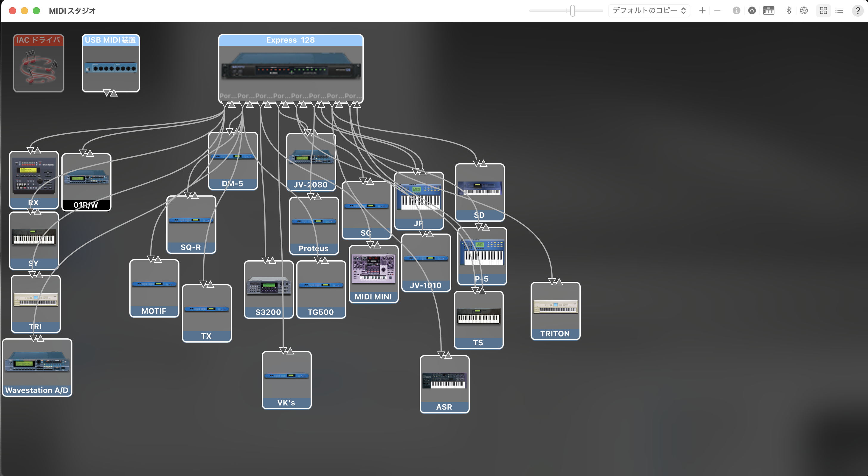Viewport: 868px width, 476px height.
Task: Open MIDI network setup globe icon
Action: click(804, 11)
